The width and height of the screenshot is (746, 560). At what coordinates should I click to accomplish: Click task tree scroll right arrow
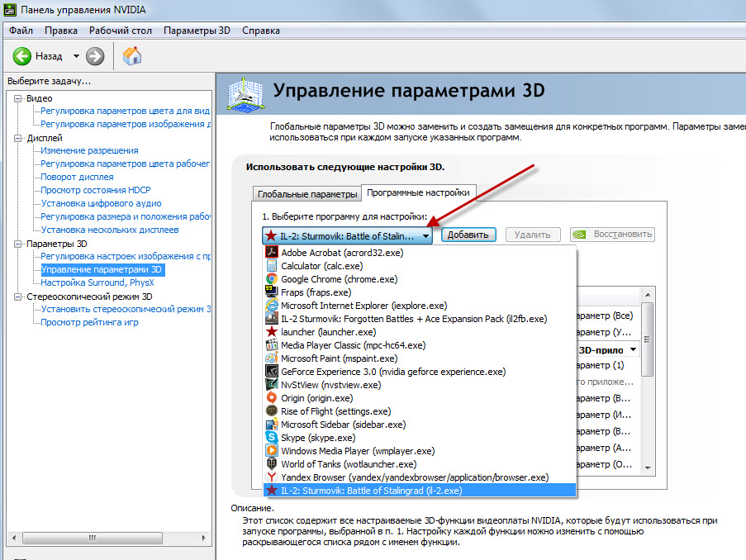(x=203, y=539)
